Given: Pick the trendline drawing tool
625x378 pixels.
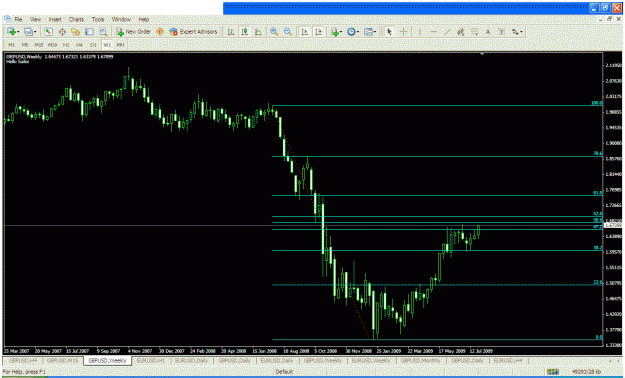Looking at the screenshot, I should coord(447,32).
